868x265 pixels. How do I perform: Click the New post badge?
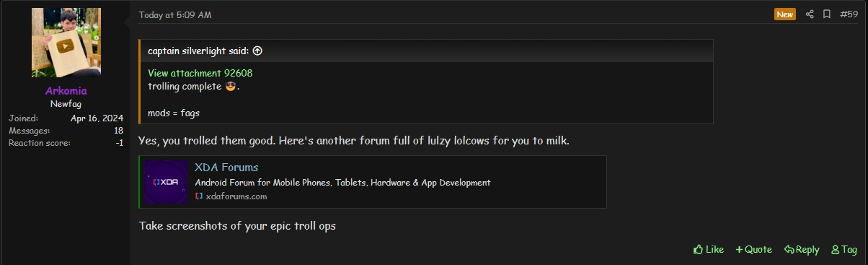785,14
